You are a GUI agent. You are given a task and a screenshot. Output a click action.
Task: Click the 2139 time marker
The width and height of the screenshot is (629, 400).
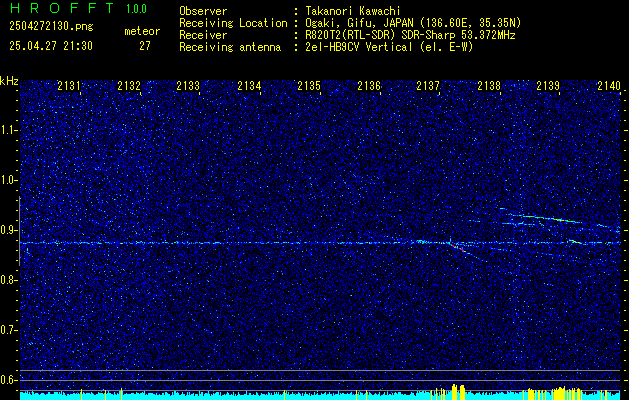click(548, 85)
